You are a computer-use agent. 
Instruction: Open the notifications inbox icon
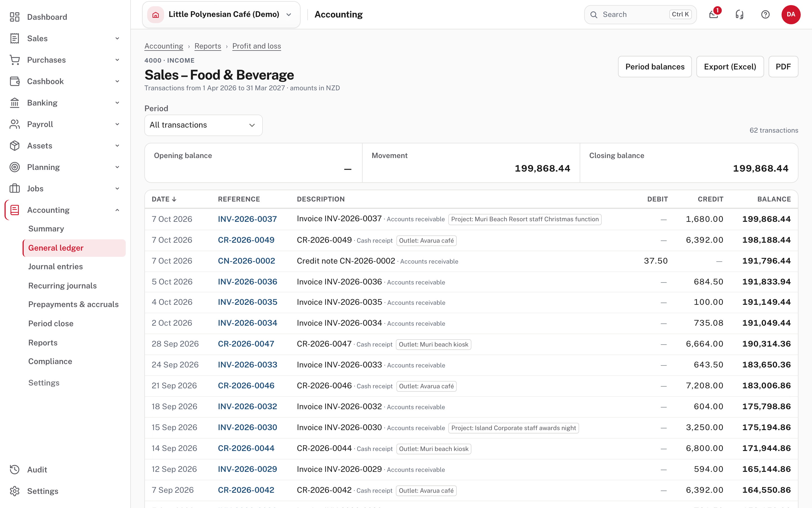[x=714, y=14]
